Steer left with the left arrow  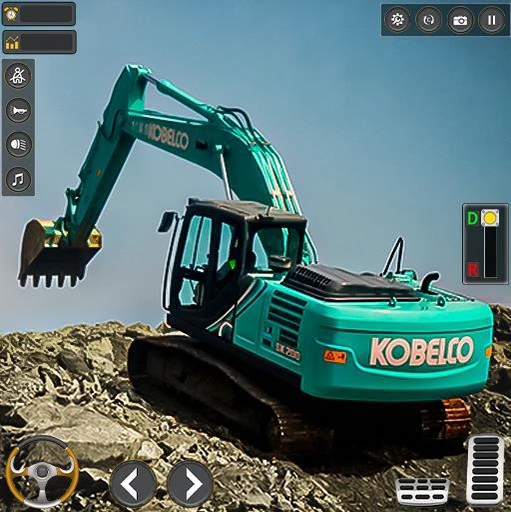pos(133,483)
